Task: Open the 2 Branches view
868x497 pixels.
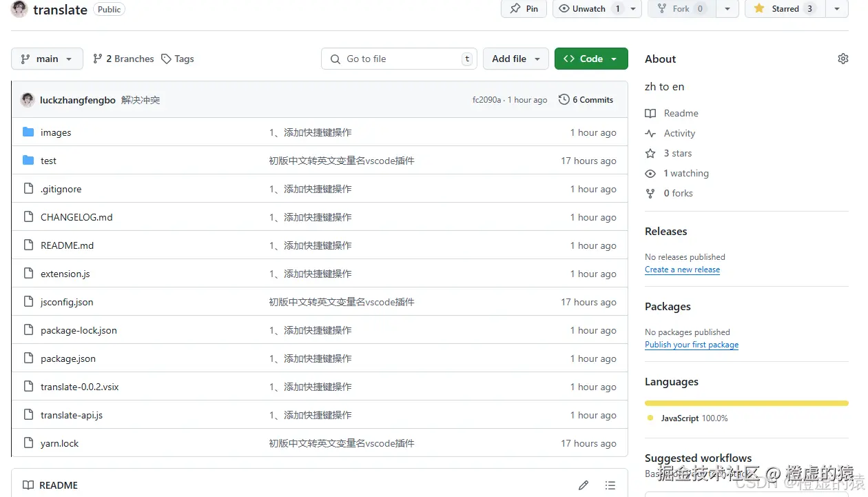Action: tap(123, 59)
